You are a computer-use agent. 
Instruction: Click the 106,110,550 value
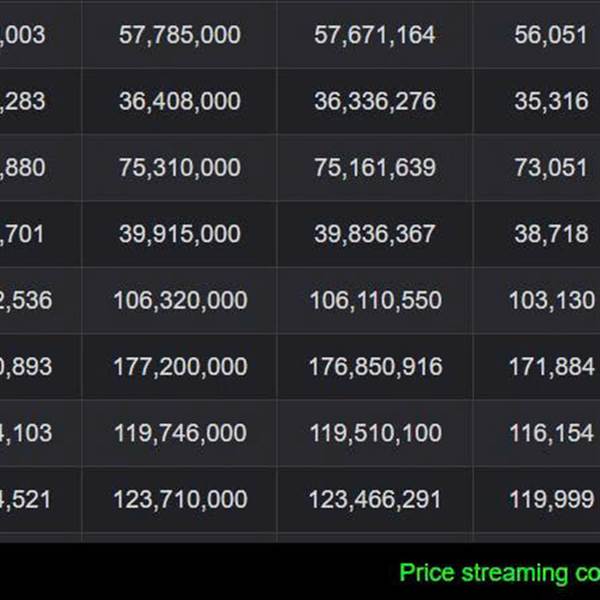click(x=375, y=300)
